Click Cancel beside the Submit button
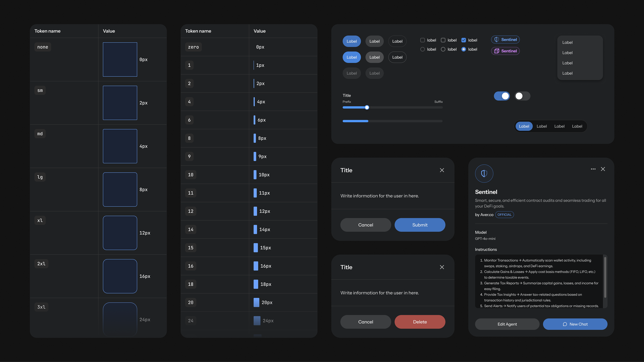Viewport: 644px width, 362px height. (365, 225)
